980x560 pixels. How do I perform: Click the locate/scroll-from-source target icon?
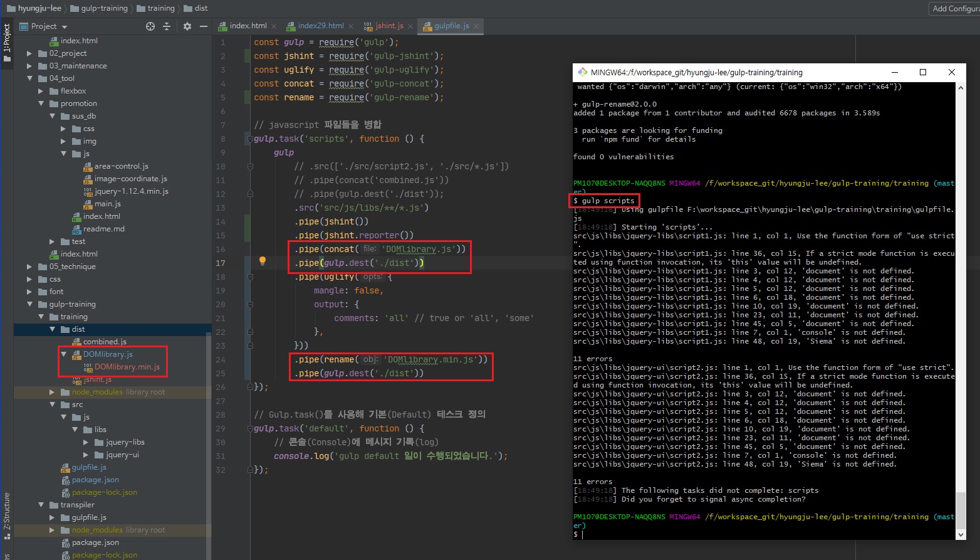coord(150,26)
